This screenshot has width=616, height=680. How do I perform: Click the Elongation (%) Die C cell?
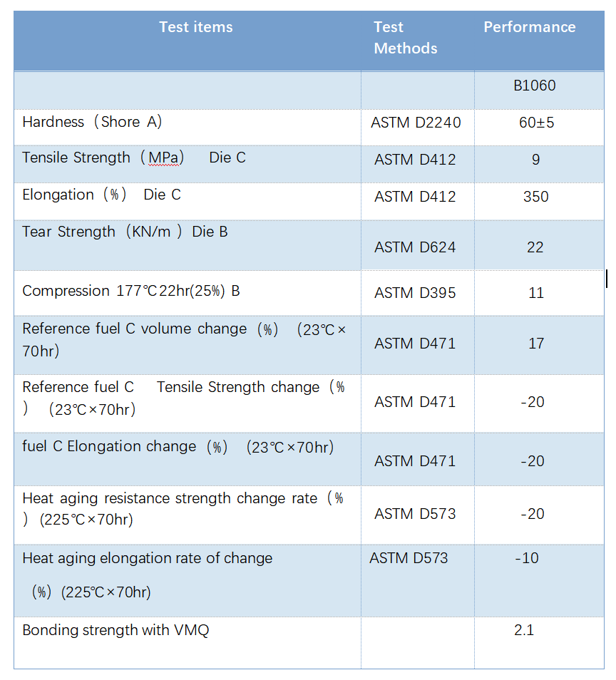(x=101, y=195)
